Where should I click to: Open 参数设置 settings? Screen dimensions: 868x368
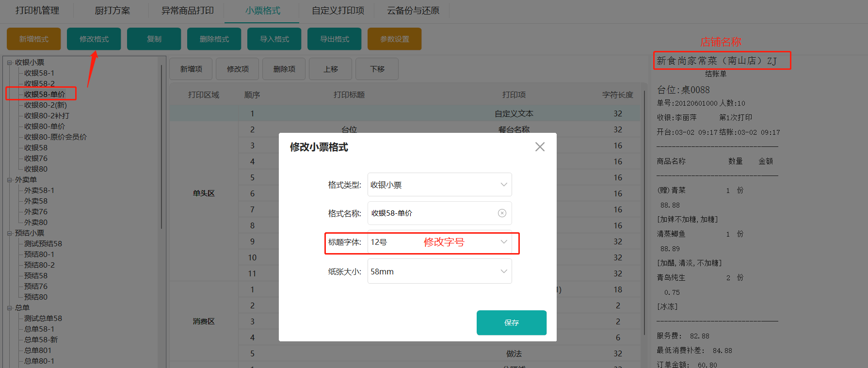(x=395, y=39)
